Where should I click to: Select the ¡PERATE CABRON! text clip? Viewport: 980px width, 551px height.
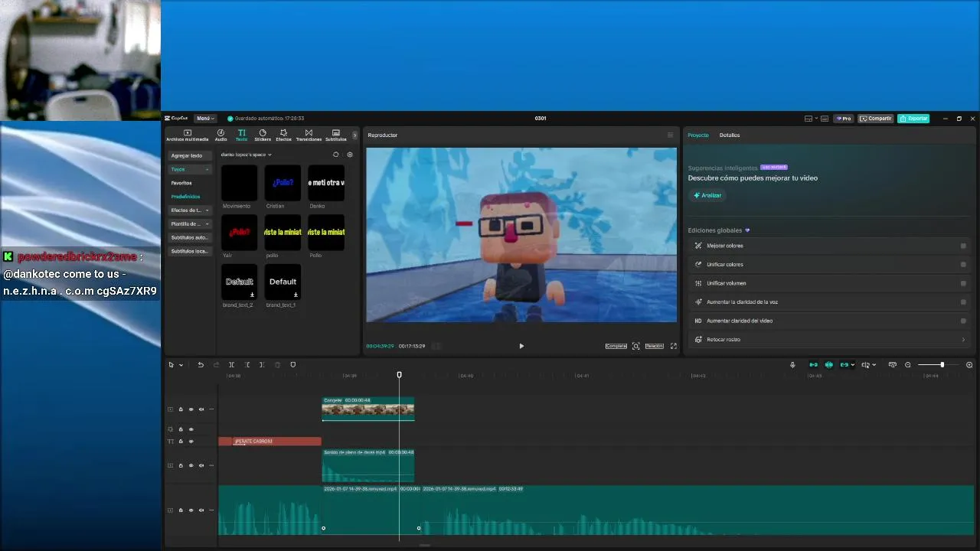276,442
